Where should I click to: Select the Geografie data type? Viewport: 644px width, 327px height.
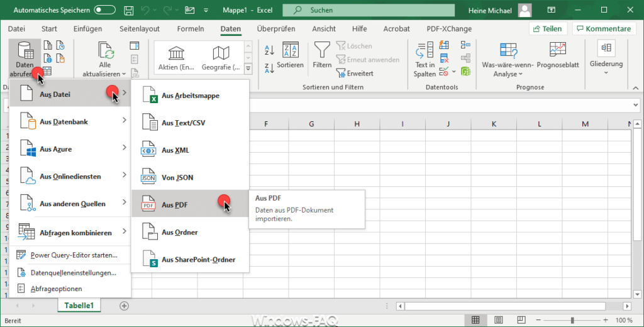(x=221, y=58)
